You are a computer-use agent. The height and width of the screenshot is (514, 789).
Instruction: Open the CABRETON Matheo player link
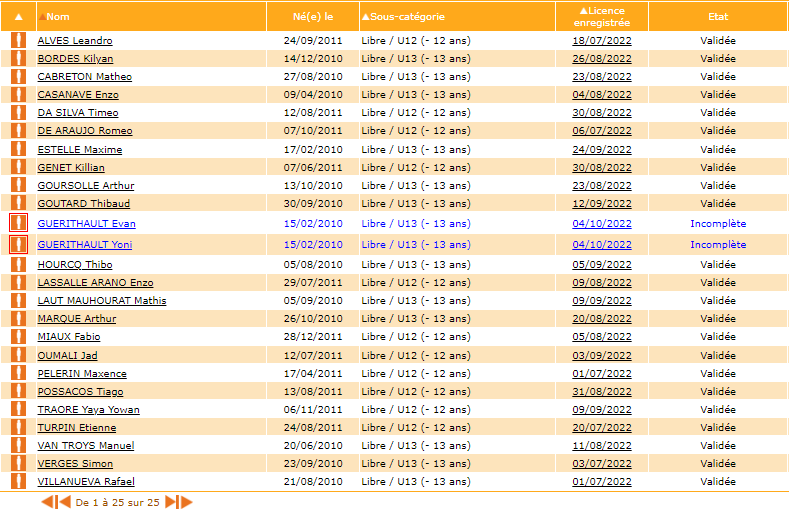(x=84, y=76)
